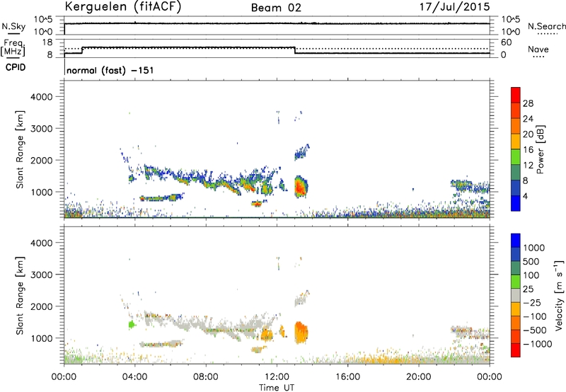The height and width of the screenshot is (392, 566).
Task: Click the gray Velocity colorbar segment between -25 and 25
Action: tap(516, 295)
